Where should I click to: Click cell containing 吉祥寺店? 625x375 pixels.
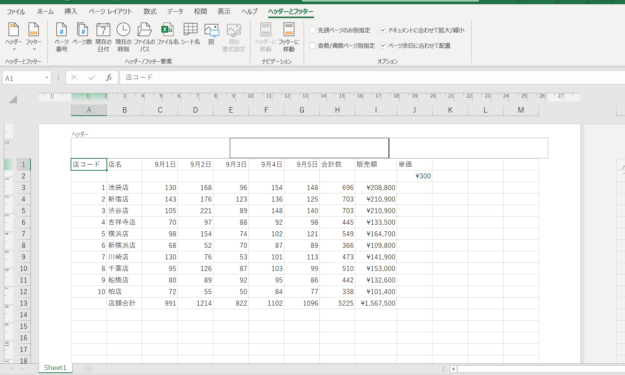124,222
